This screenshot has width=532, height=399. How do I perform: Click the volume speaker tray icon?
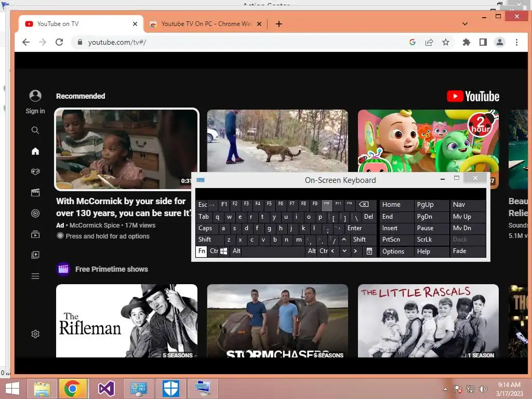coord(483,389)
